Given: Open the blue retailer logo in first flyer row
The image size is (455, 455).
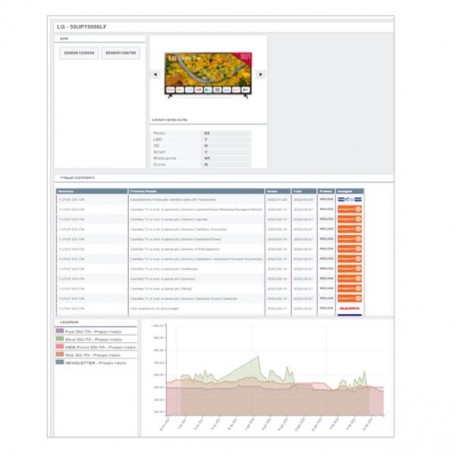Looking at the screenshot, I should (349, 199).
